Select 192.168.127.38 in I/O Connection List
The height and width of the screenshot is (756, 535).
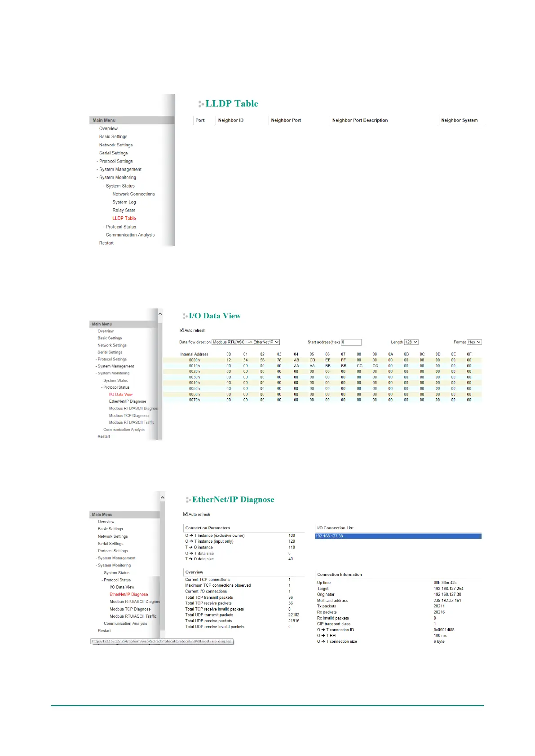[398, 536]
